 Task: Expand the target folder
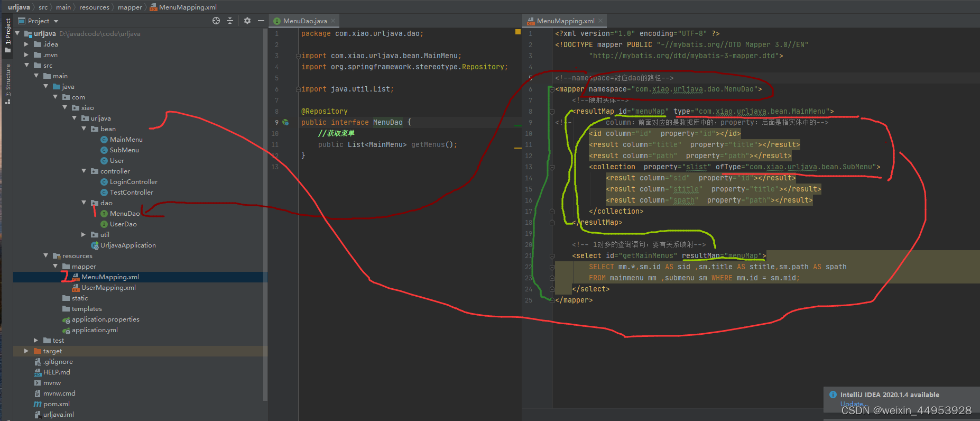pyautogui.click(x=26, y=351)
